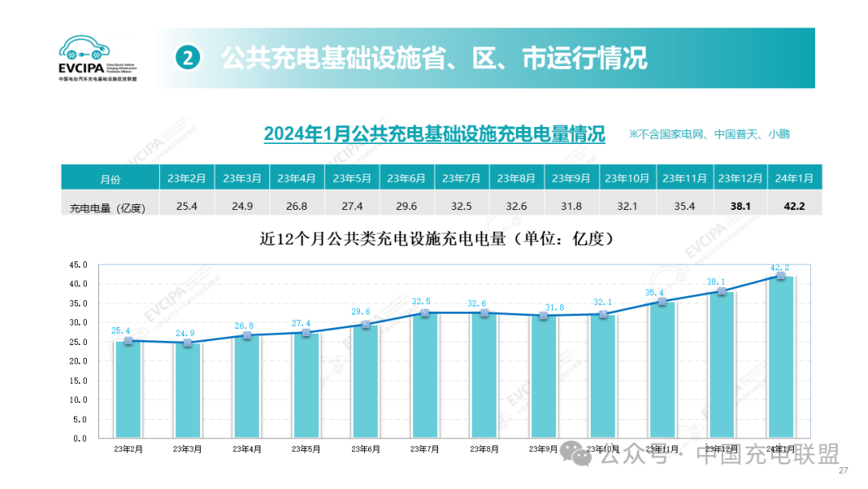The height and width of the screenshot is (489, 868).
Task: Click the 31.8 line marker for 23年9月
Action: (x=543, y=316)
